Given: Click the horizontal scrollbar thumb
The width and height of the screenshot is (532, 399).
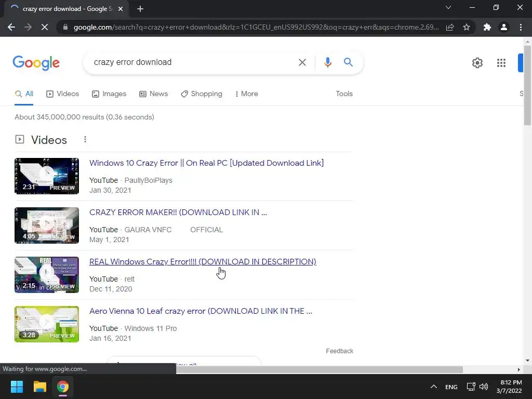Looking at the screenshot, I should [x=320, y=369].
